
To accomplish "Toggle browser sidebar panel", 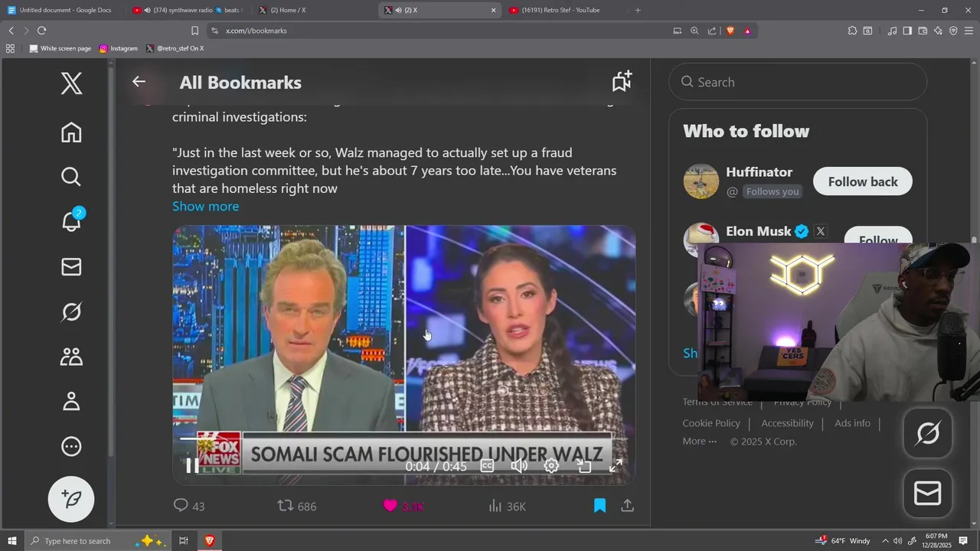I will 907,31.
